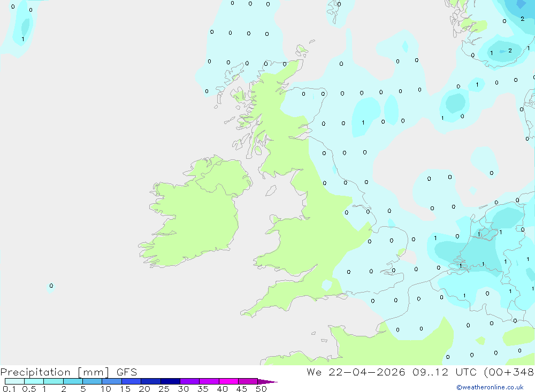535x392 pixels.
Task: Click the '40' legend scale label
Action: pyautogui.click(x=222, y=389)
